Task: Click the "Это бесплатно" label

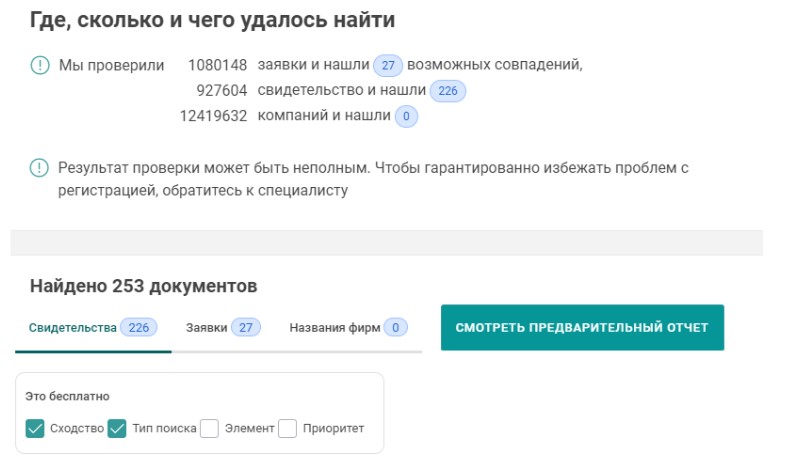Action: tap(67, 396)
